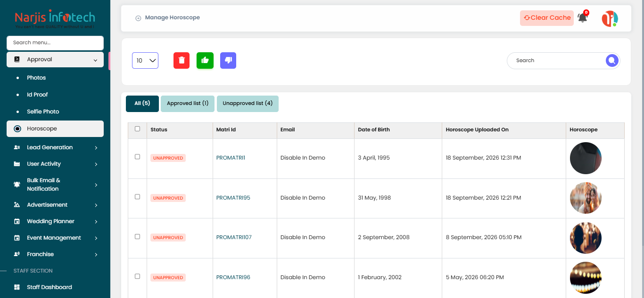Check the row checkbox for PROMATRI95
Viewport: 644px width, 298px height.
pos(138,197)
